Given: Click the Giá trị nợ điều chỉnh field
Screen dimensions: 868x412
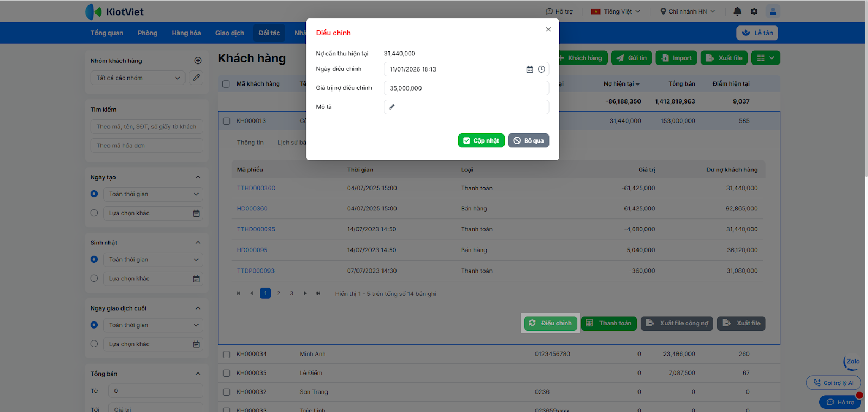Looking at the screenshot, I should 467,88.
